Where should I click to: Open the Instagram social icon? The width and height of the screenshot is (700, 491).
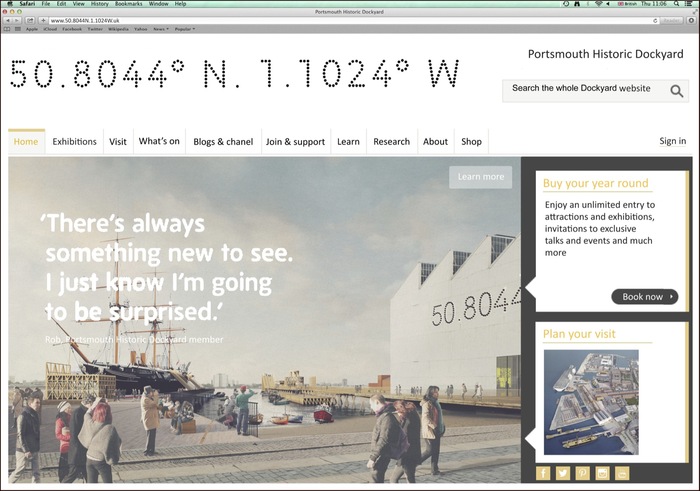(603, 473)
